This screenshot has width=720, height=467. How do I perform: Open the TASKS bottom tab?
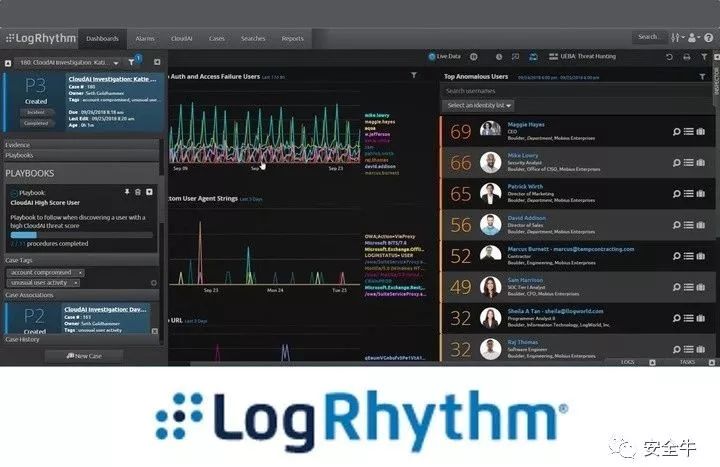click(687, 362)
